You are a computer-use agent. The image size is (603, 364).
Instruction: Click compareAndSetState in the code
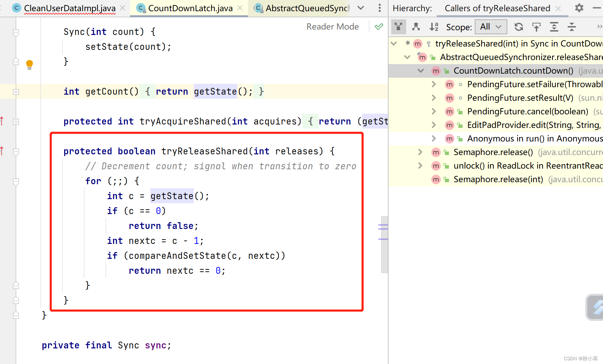(x=177, y=256)
